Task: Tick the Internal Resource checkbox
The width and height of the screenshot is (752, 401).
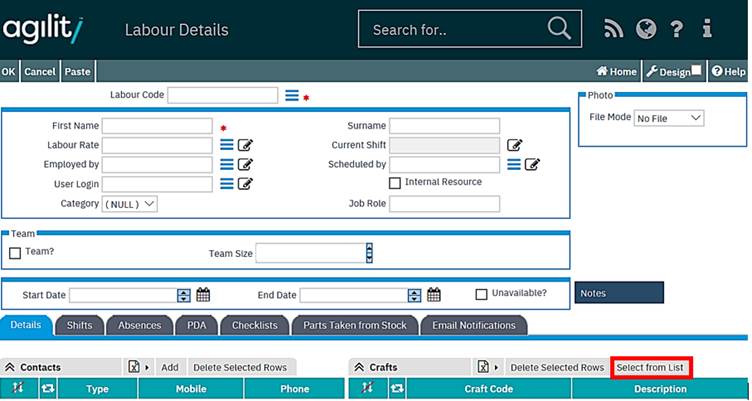Action: coord(395,183)
